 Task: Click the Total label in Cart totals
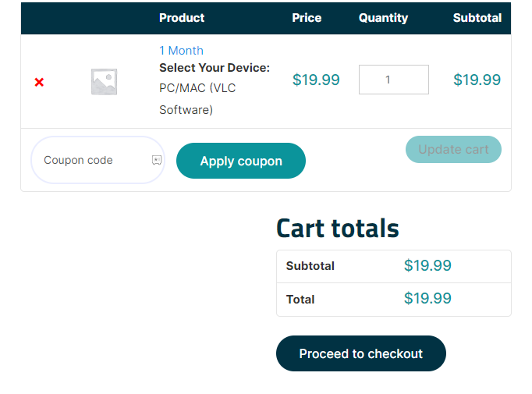pos(300,300)
